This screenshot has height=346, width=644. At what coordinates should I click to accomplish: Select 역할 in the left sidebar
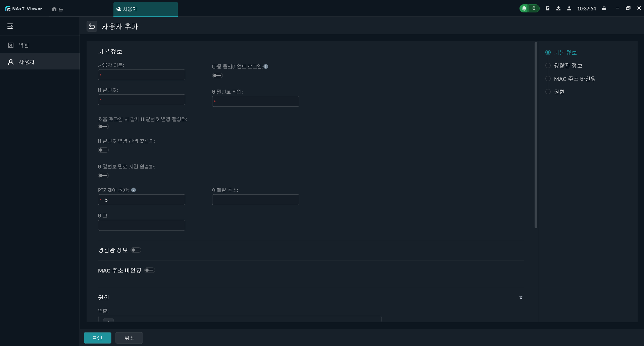pyautogui.click(x=23, y=45)
